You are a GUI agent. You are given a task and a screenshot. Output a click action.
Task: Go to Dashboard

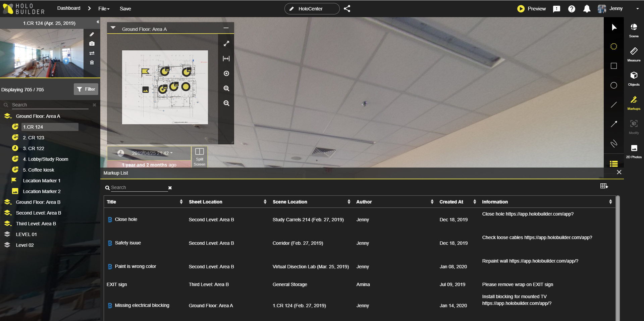(x=69, y=8)
